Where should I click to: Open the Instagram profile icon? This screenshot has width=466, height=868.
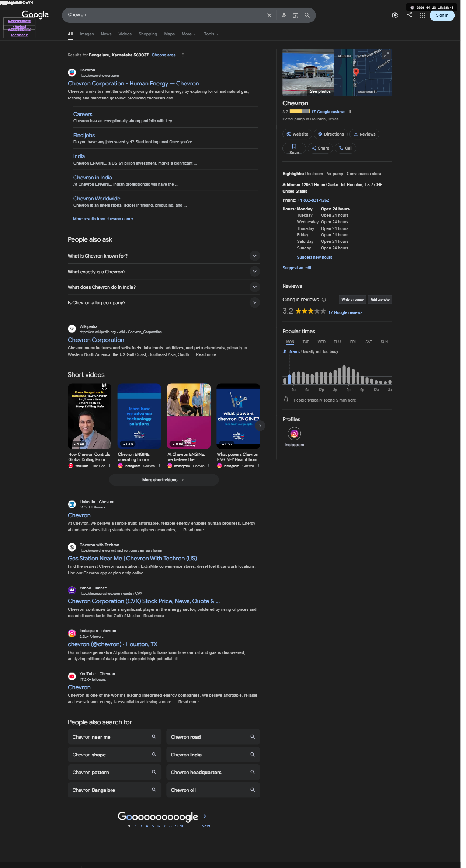[x=294, y=434]
